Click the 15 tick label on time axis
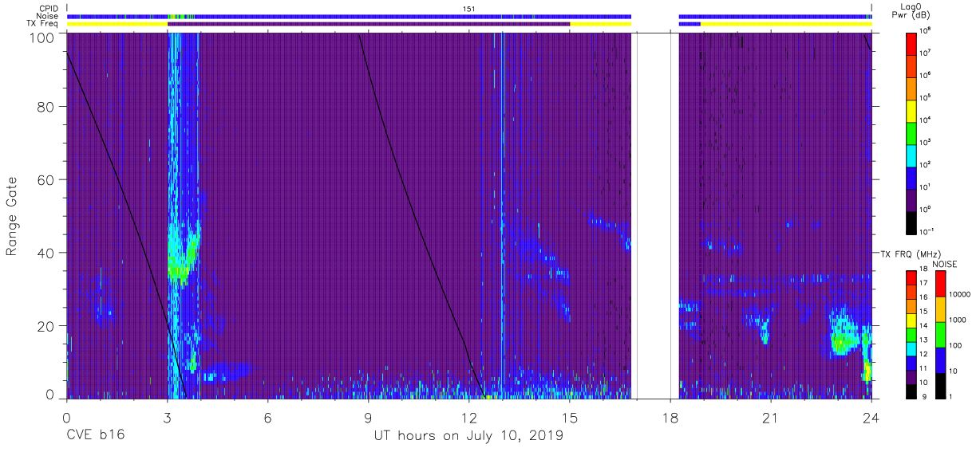The image size is (980, 452). (x=570, y=418)
